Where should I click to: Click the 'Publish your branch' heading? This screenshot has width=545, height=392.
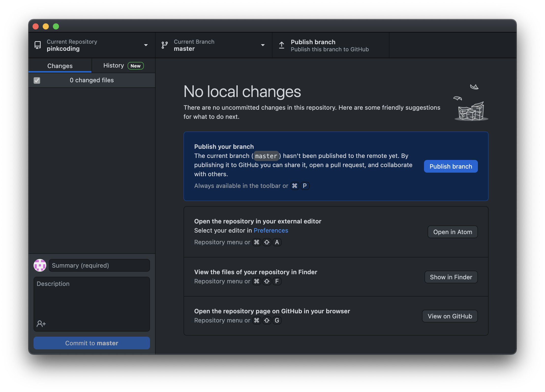tap(224, 146)
